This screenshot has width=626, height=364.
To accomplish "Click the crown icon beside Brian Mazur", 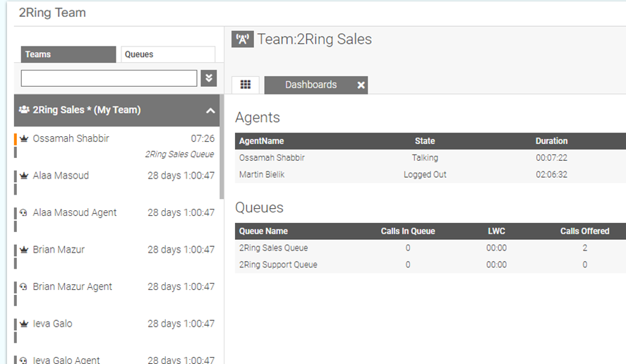I will (23, 250).
